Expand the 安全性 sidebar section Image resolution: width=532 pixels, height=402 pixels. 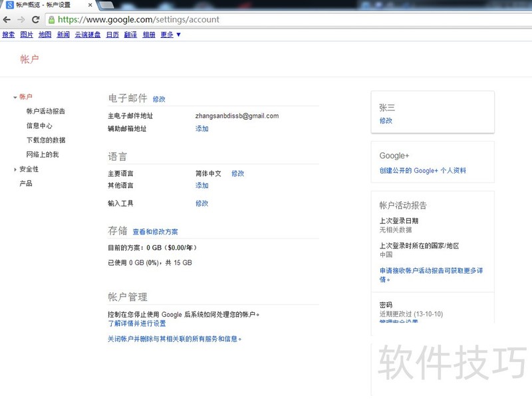pos(15,169)
